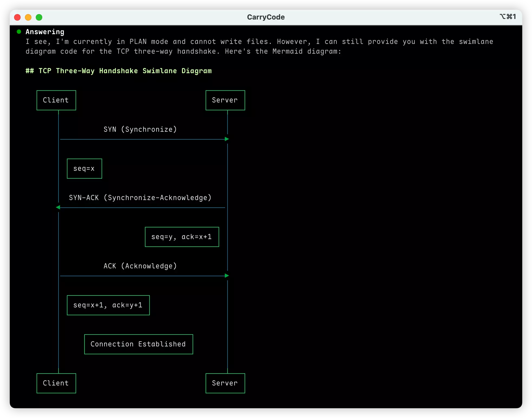Viewport: 532px width, 418px height.
Task: Click the ACK (Acknowledge) message label
Action: (x=140, y=266)
